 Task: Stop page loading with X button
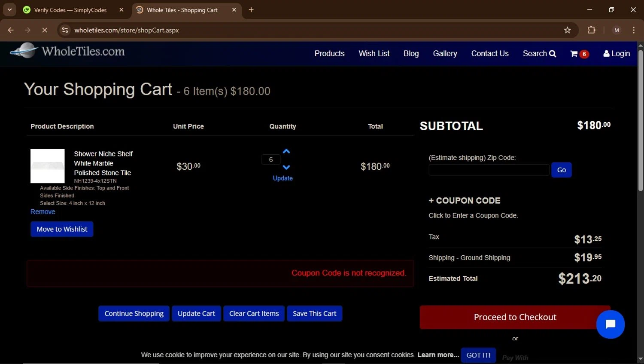pyautogui.click(x=44, y=30)
